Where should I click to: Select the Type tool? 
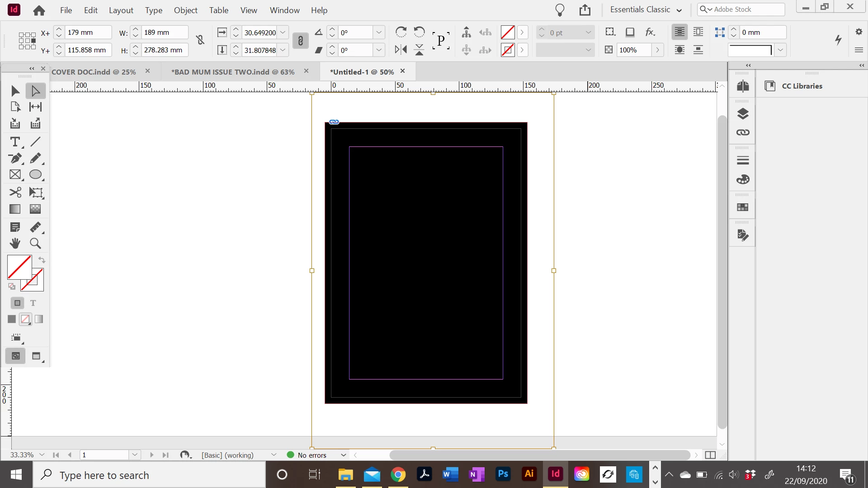[15, 142]
